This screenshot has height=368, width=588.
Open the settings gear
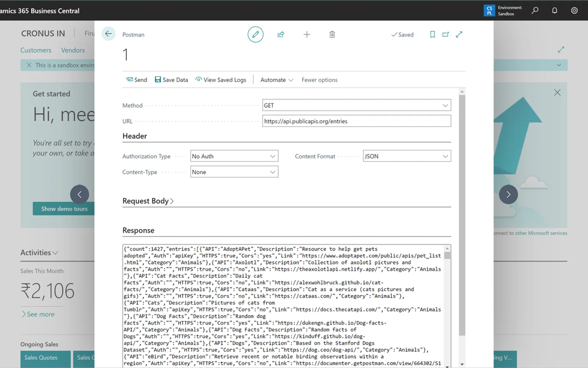(x=574, y=10)
